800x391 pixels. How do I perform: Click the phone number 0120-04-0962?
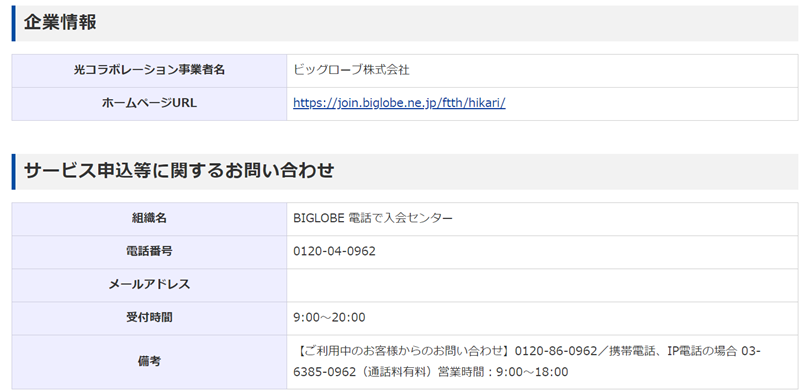tap(334, 252)
